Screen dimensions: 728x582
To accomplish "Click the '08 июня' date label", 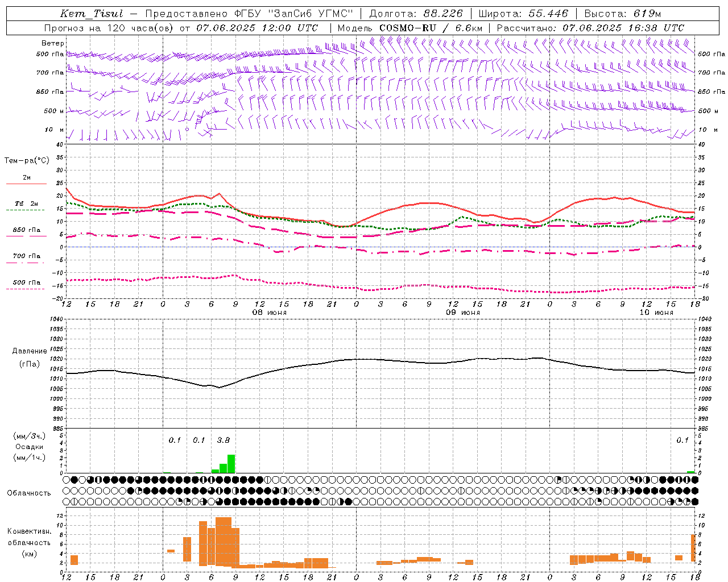I will coord(270,313).
